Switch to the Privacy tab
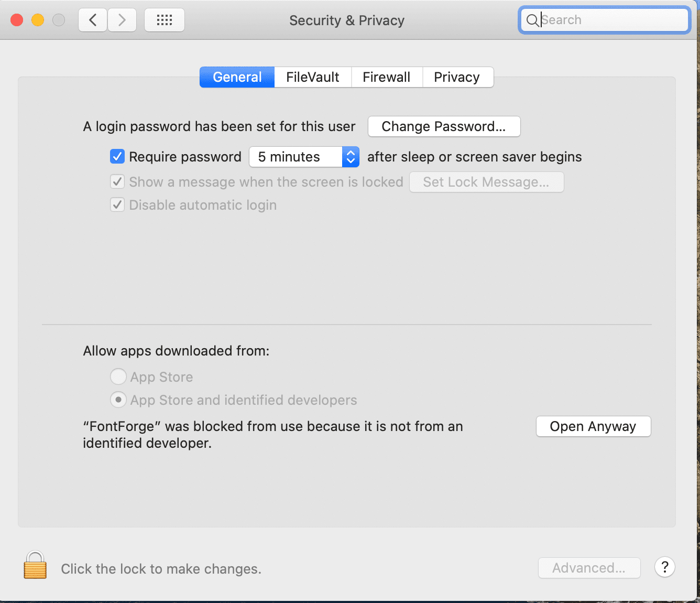 [x=457, y=77]
